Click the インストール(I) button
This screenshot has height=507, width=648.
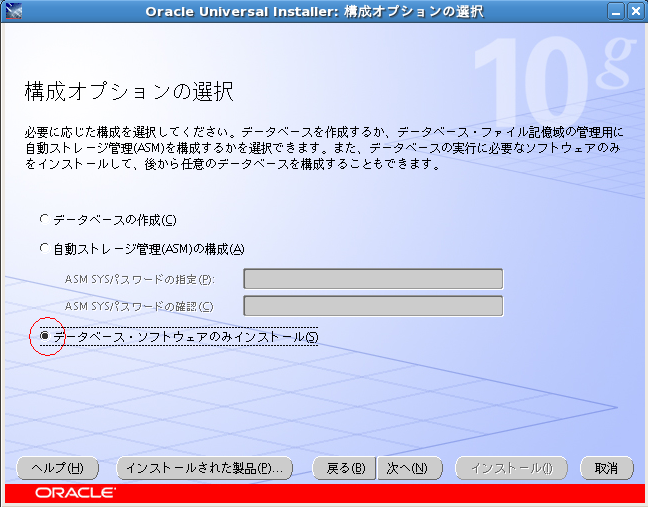click(x=511, y=468)
